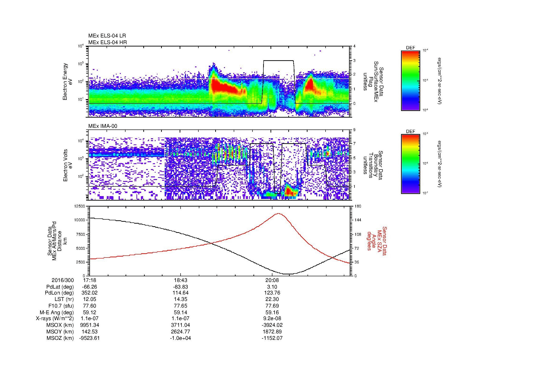
Task: Click the 'MSOZ (km)' row label
Action: point(60,338)
